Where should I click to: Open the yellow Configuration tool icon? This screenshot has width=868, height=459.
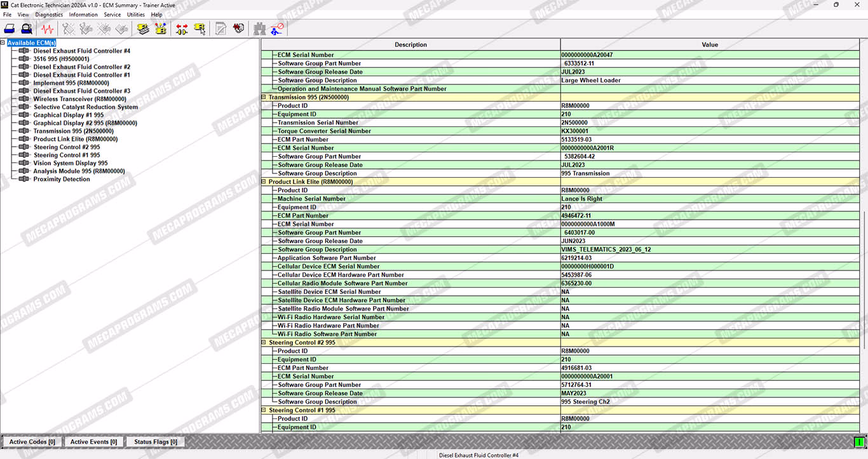pyautogui.click(x=160, y=29)
